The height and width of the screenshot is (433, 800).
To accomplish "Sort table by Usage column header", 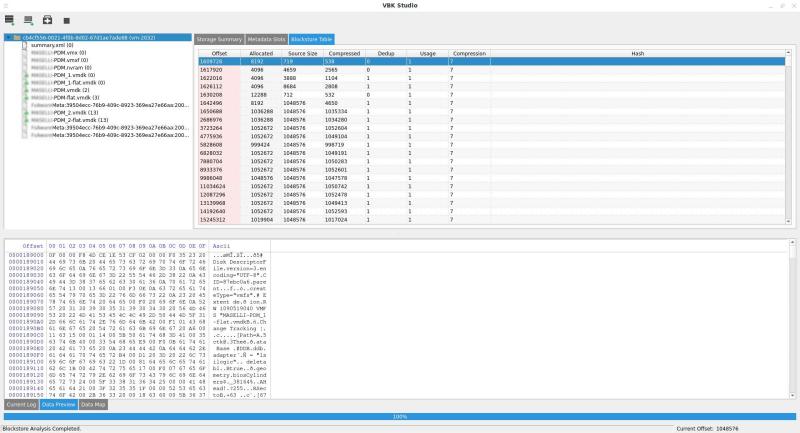I will point(428,53).
